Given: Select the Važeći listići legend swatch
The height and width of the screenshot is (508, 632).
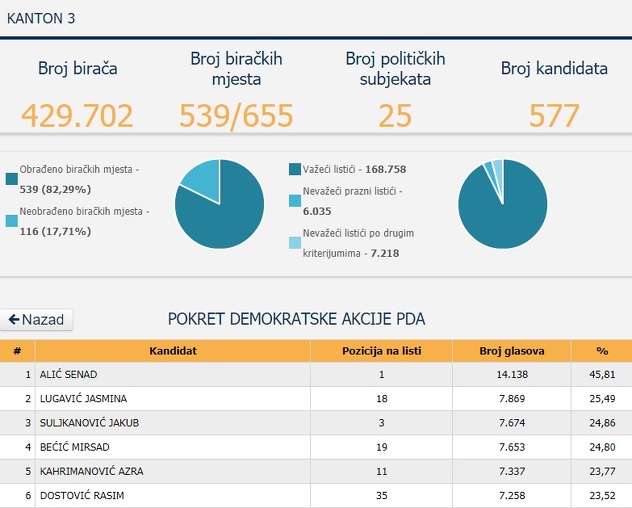Looking at the screenshot, I should pyautogui.click(x=295, y=169).
